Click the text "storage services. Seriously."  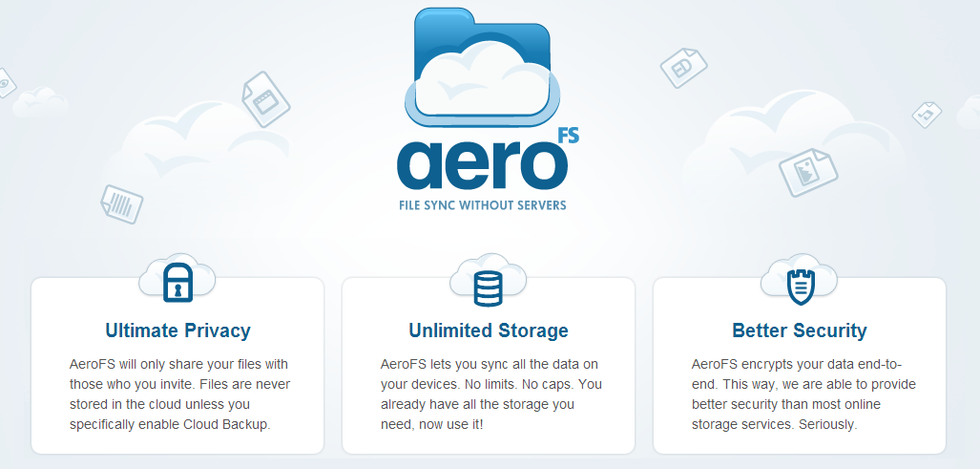point(775,425)
